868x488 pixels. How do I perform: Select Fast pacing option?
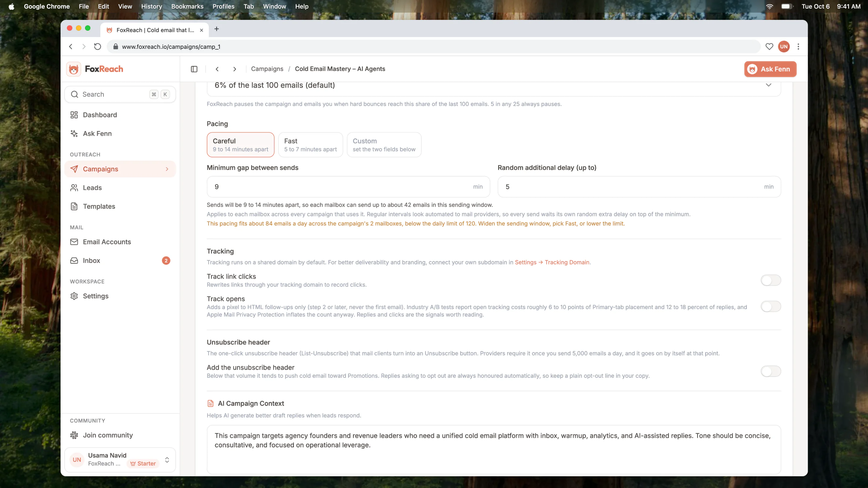pos(310,145)
